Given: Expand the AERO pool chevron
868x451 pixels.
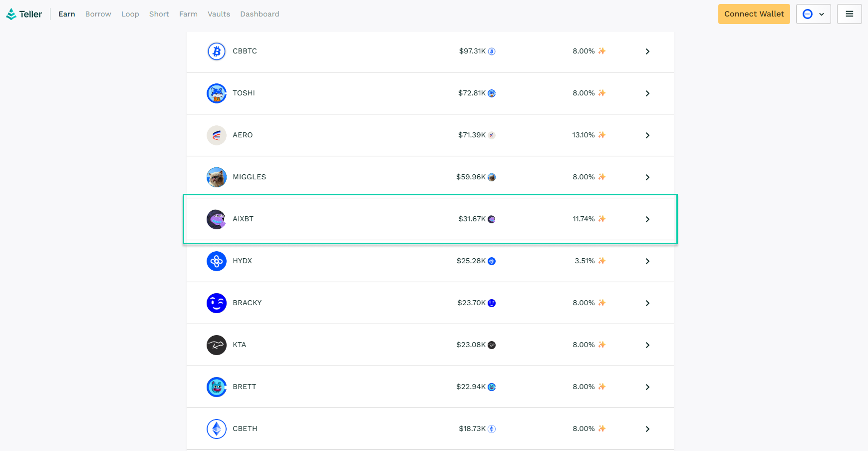Looking at the screenshot, I should [x=647, y=135].
